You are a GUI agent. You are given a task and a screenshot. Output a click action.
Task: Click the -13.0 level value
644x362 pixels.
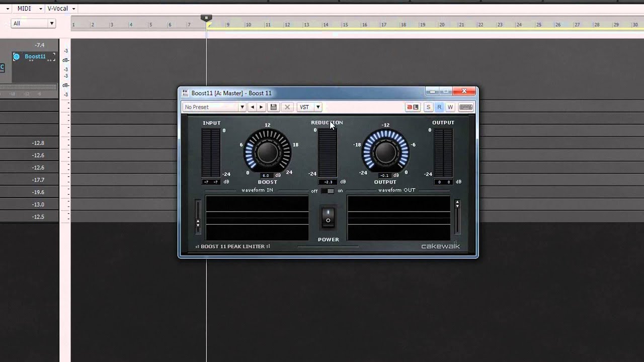(x=38, y=205)
